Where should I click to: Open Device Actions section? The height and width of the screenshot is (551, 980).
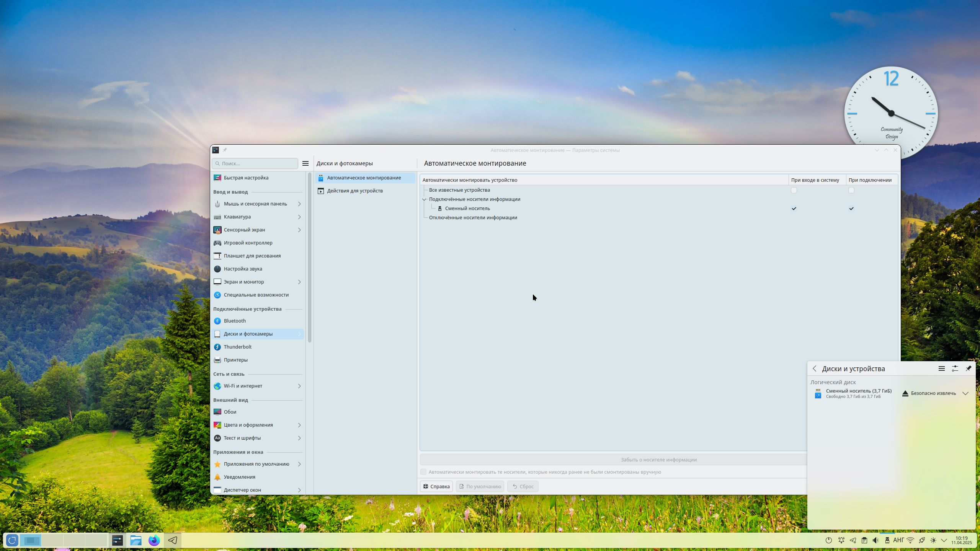(354, 191)
